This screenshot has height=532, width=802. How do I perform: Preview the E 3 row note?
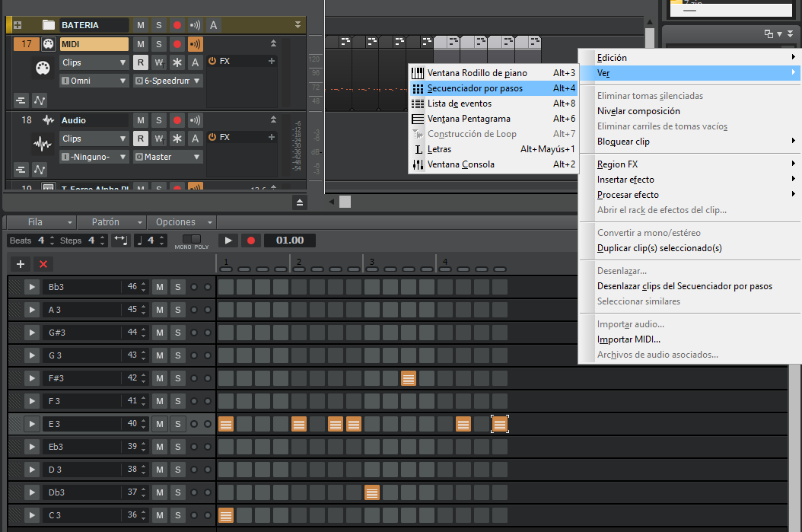32,424
